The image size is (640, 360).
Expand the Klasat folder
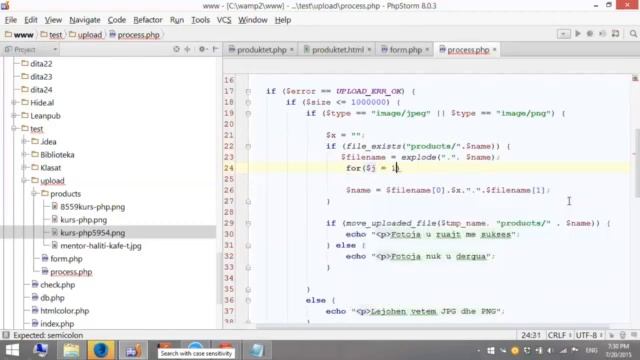24,168
